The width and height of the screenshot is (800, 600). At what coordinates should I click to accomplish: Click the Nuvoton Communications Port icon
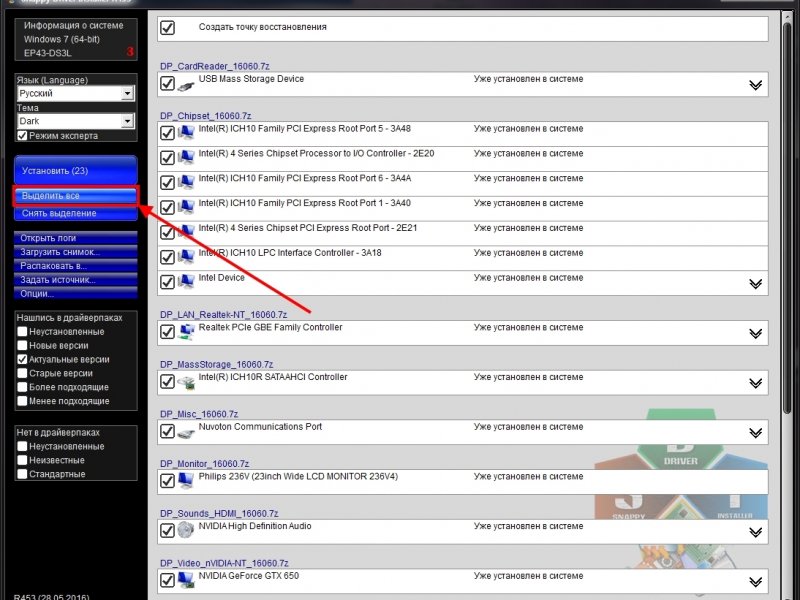186,432
